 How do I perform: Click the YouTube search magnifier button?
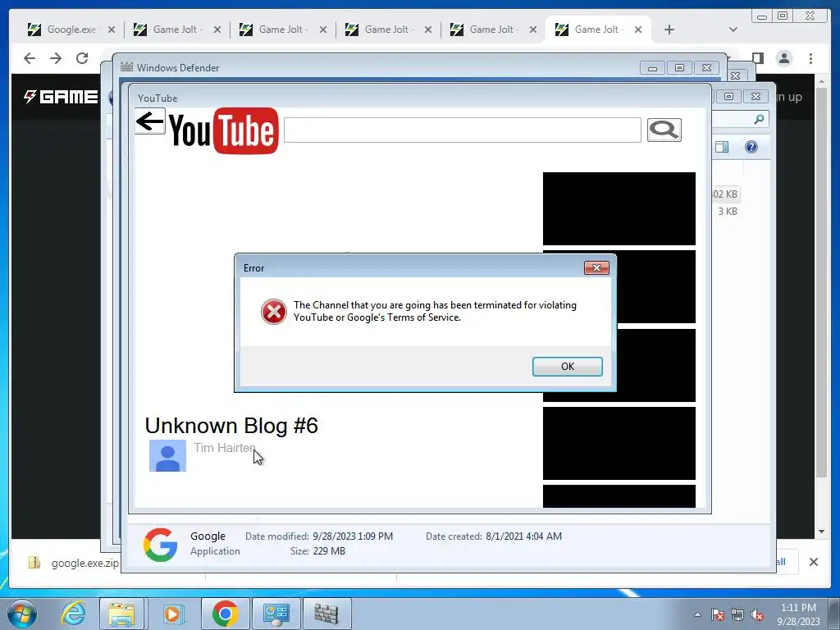point(664,130)
